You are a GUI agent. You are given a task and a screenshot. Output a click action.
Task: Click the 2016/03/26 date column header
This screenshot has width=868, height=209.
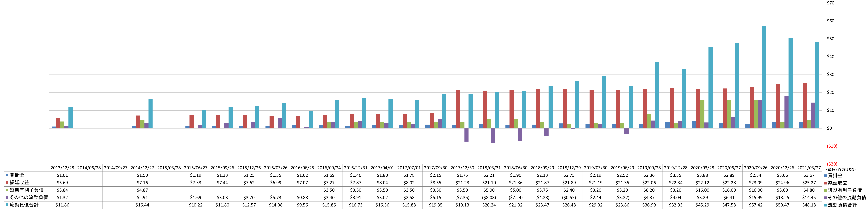click(276, 168)
